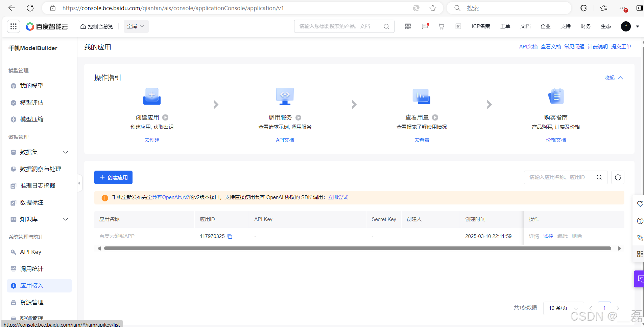The width and height of the screenshot is (644, 327).
Task: Click the search magnifier in app search box
Action: 599,177
